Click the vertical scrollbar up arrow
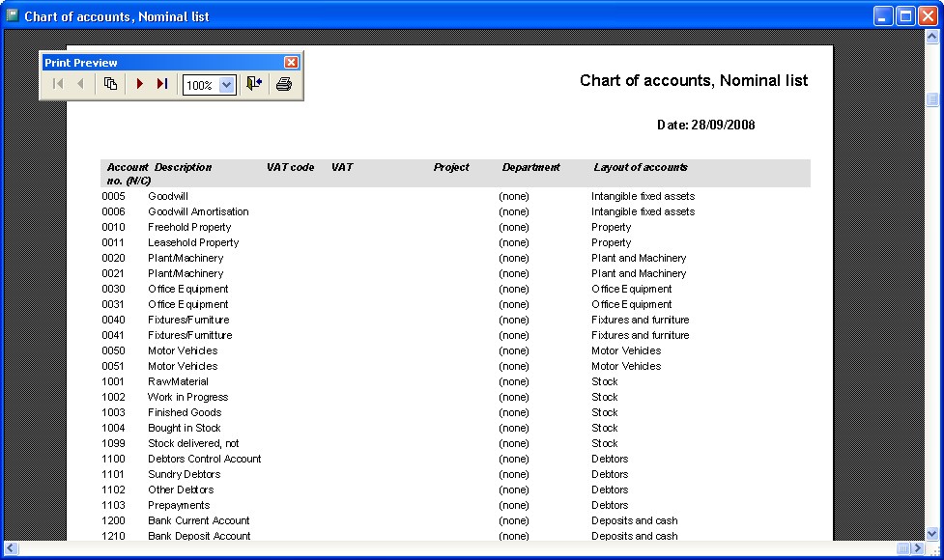The height and width of the screenshot is (560, 944). coord(930,38)
